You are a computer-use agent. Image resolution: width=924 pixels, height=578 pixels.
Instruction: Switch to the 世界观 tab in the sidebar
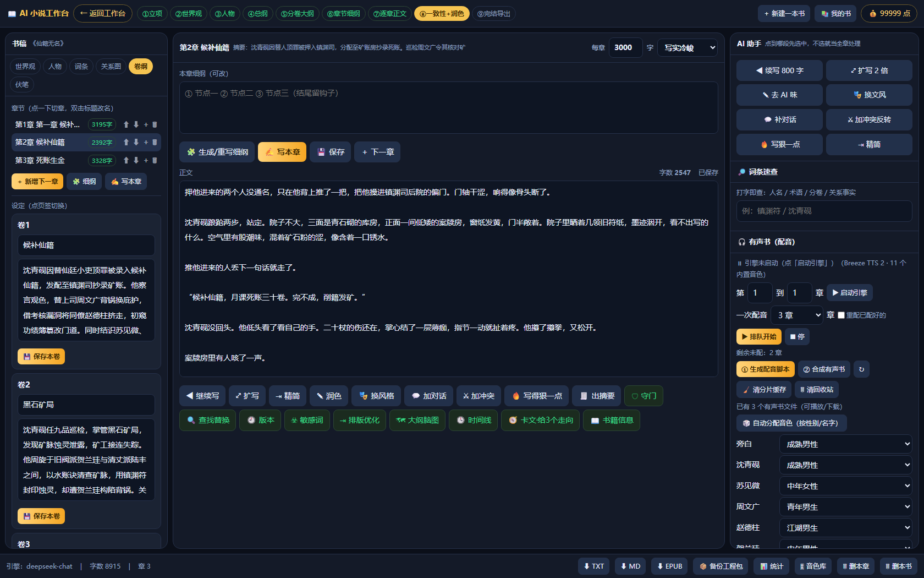click(25, 66)
